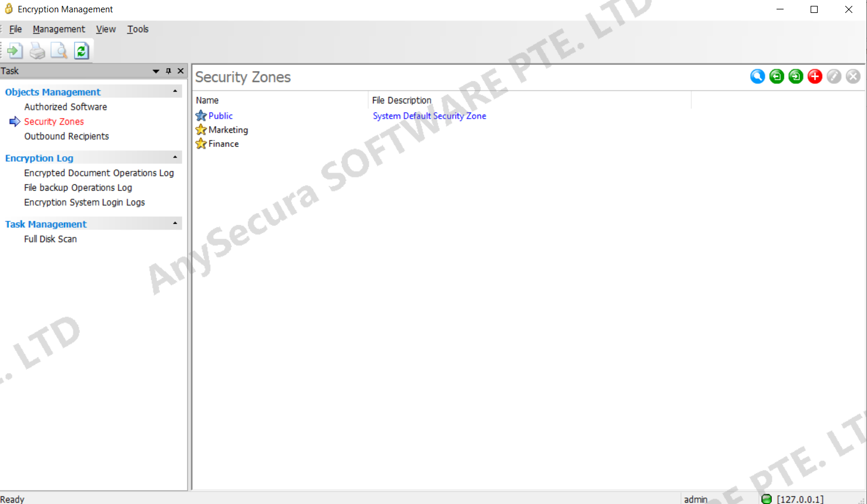The image size is (867, 504).
Task: Click the printer toolbar icon
Action: tap(37, 51)
